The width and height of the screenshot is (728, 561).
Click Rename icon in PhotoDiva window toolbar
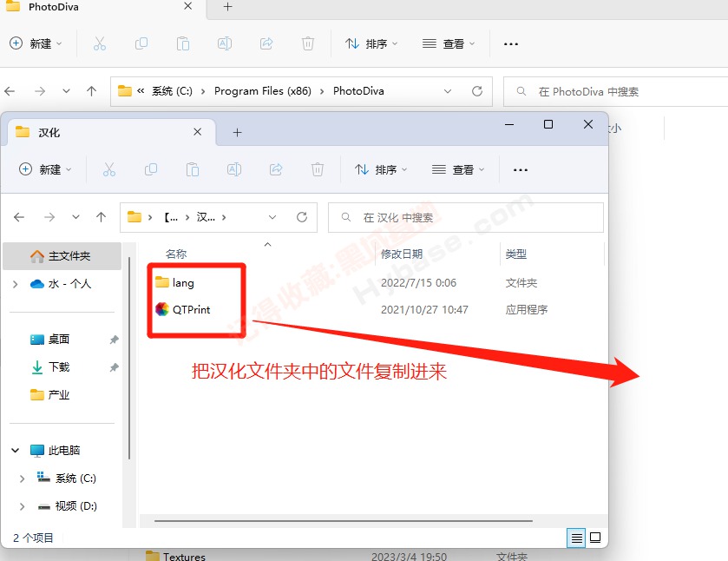[225, 43]
